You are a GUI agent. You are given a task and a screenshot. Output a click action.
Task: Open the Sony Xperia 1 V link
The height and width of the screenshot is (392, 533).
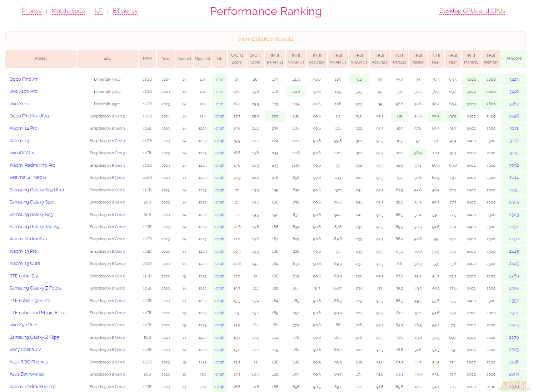coord(25,350)
